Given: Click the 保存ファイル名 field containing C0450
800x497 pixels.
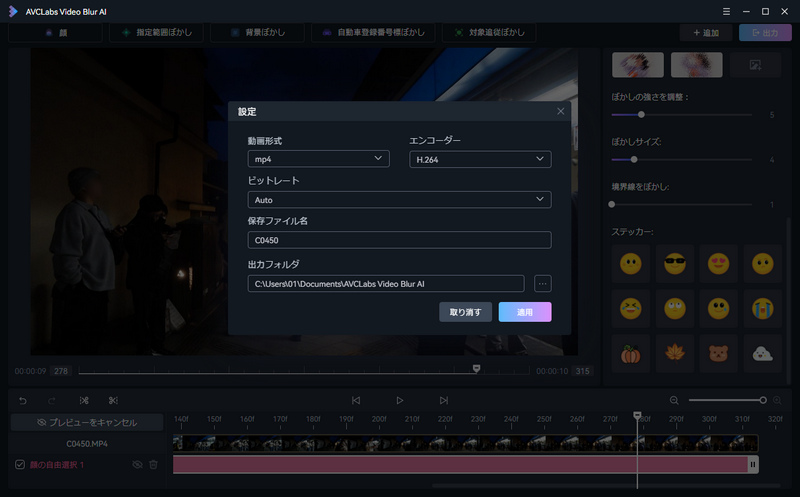Looking at the screenshot, I should [x=399, y=240].
